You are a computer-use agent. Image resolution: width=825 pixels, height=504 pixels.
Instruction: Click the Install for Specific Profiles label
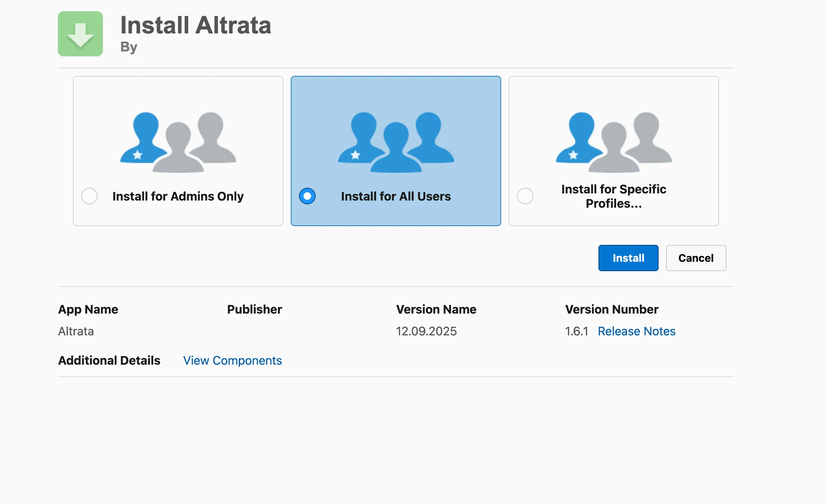coord(614,196)
